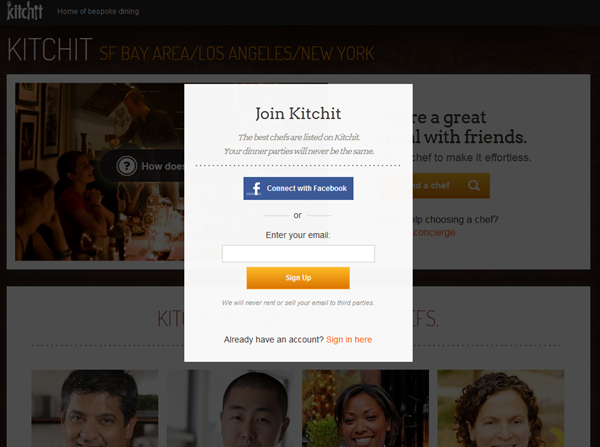Click the Kitchit logo in header
This screenshot has width=600, height=447.
24,11
